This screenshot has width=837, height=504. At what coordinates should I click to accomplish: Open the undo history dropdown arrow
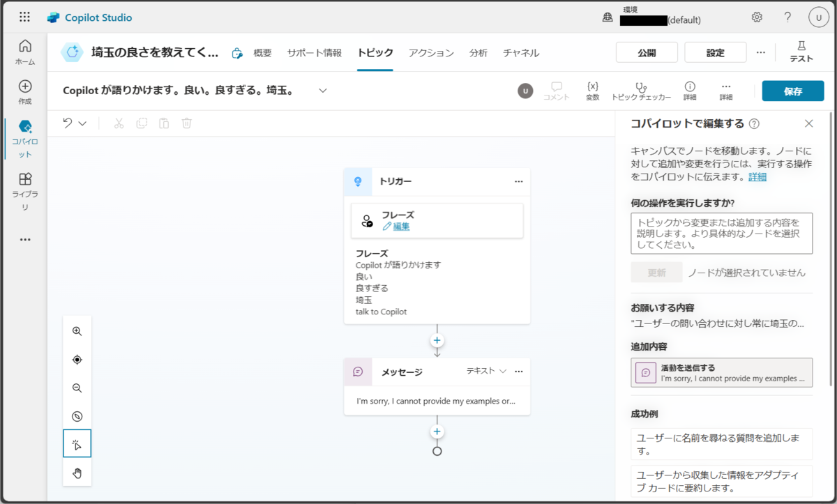point(82,123)
